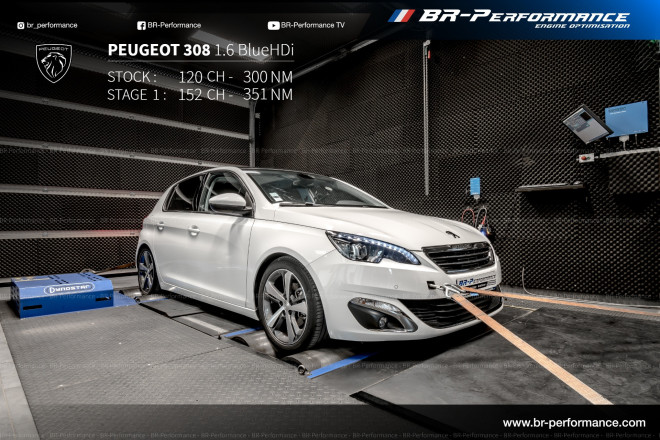Select the STAGE 1 152 CH 351 NM line
Viewport: 660px width, 440px height.
[199, 95]
